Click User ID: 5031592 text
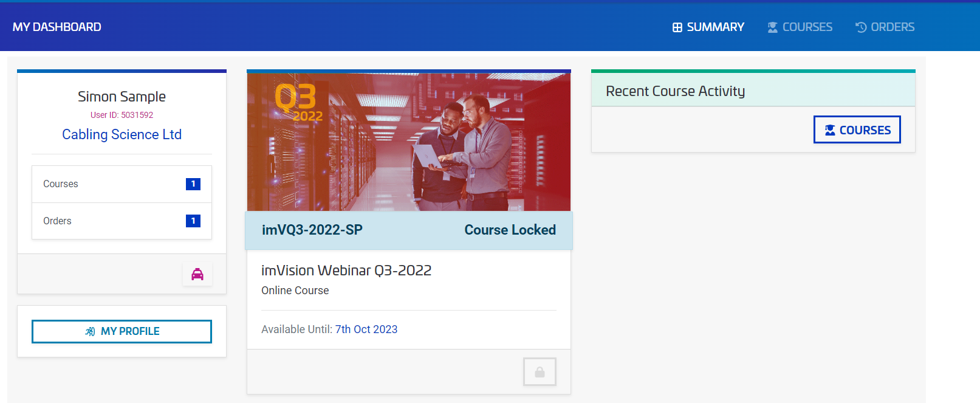 coord(122,115)
